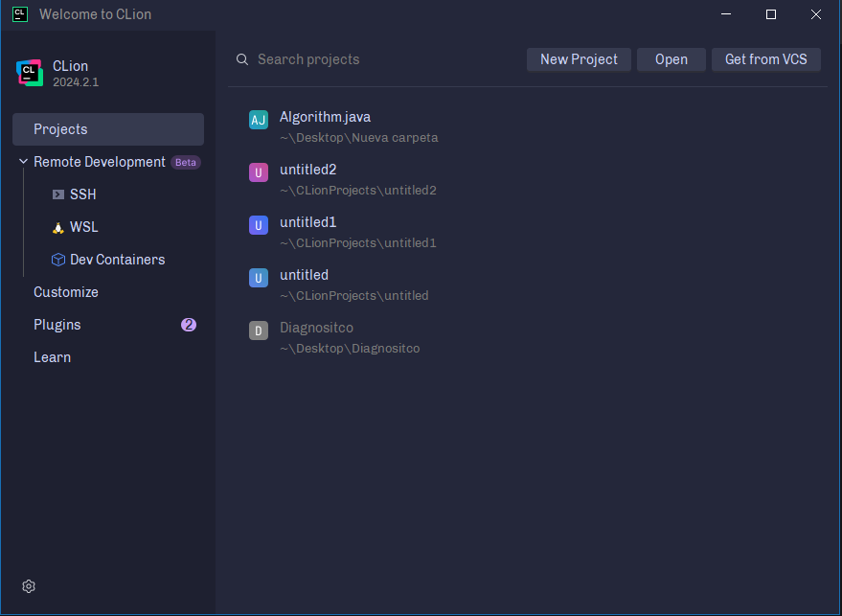Open settings via the gear icon
Viewport: 842px width, 616px height.
tap(29, 586)
